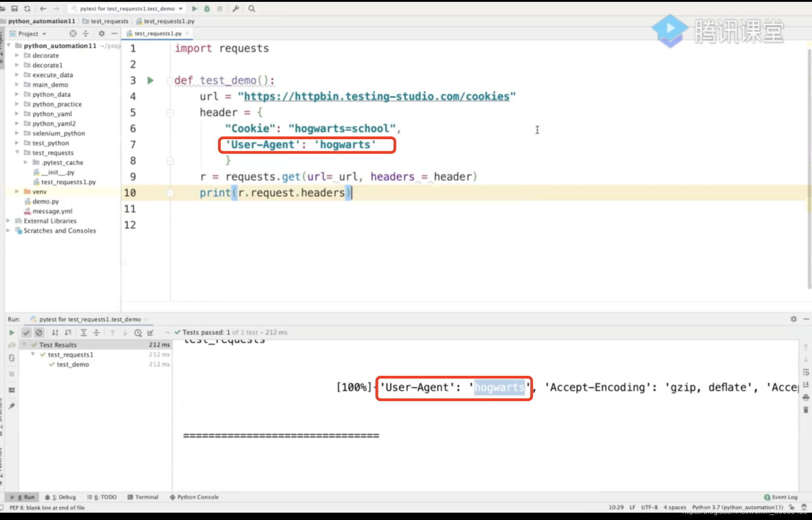Collapse test_requests1 result node
Viewport: 812px width, 520px height.
coord(33,355)
